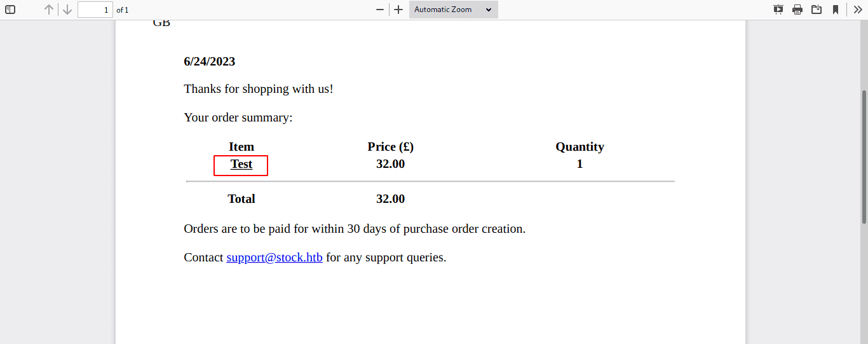
Task: Open the Test item link
Action: tap(241, 164)
